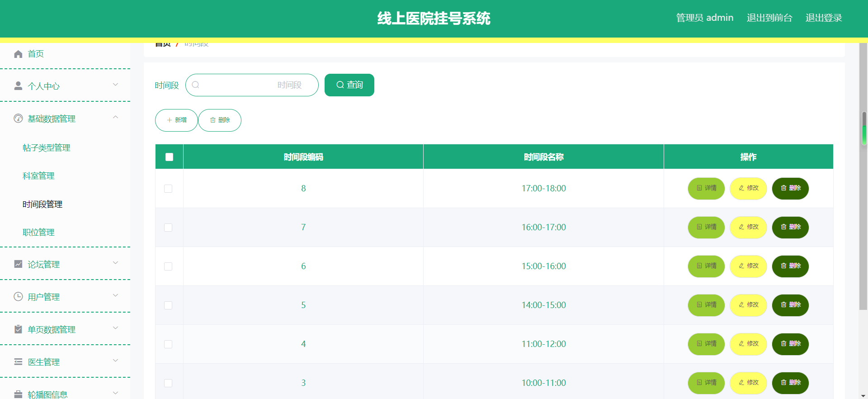Click the scrollbar down arrow
Image resolution: width=868 pixels, height=399 pixels.
click(864, 395)
